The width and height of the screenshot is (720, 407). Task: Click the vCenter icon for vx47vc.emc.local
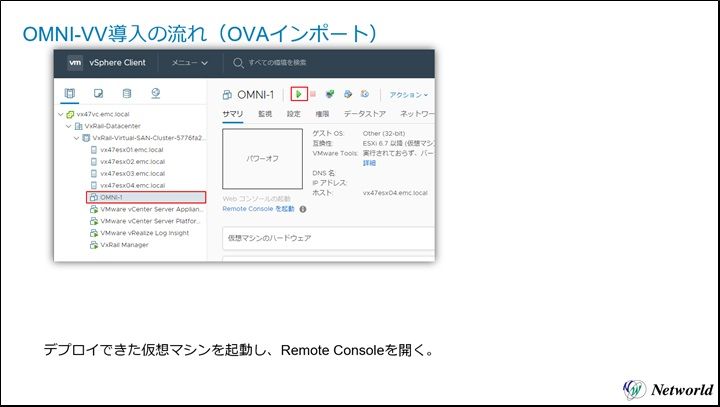pos(70,114)
